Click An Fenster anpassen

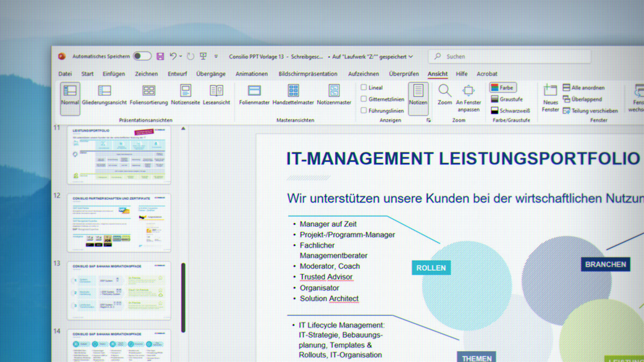pos(468,98)
